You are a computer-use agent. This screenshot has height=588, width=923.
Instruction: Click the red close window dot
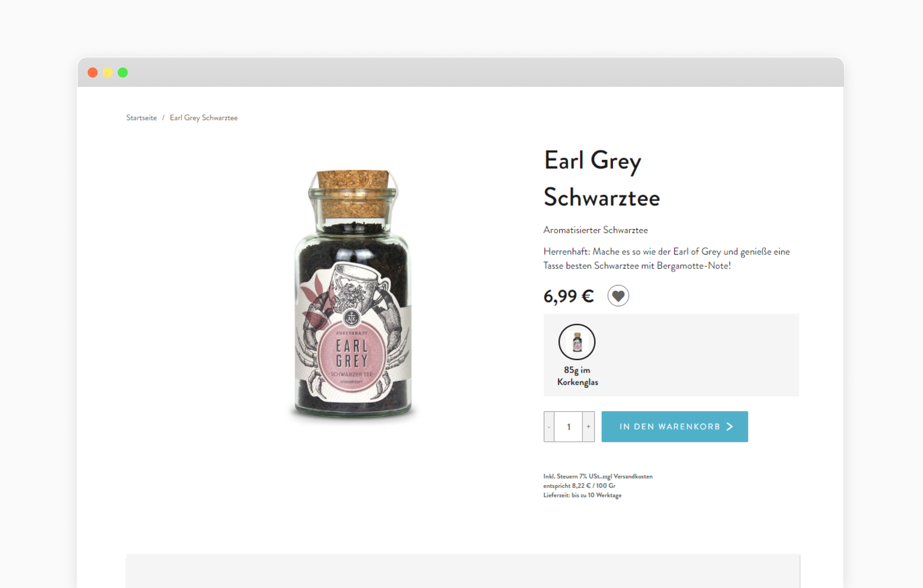pyautogui.click(x=93, y=72)
